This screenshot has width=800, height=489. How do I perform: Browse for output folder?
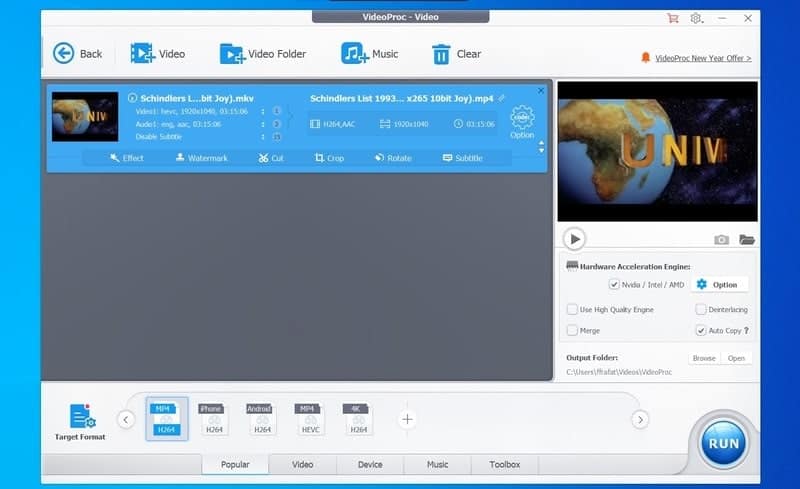click(704, 358)
